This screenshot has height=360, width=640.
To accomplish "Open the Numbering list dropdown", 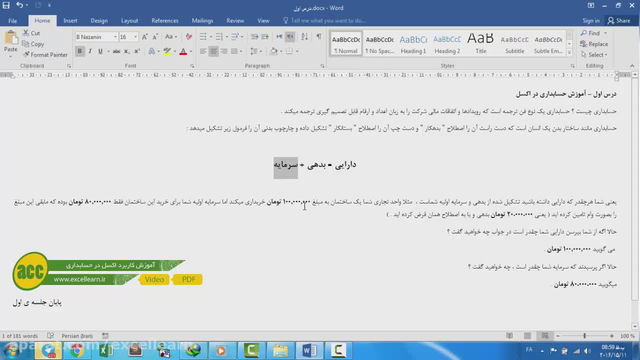I will pyautogui.click(x=227, y=37).
